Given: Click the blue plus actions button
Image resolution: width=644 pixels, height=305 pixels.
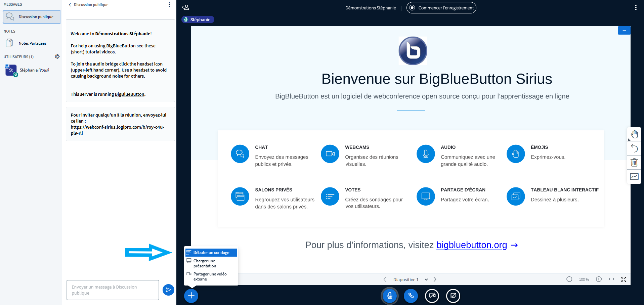Looking at the screenshot, I should (x=191, y=296).
